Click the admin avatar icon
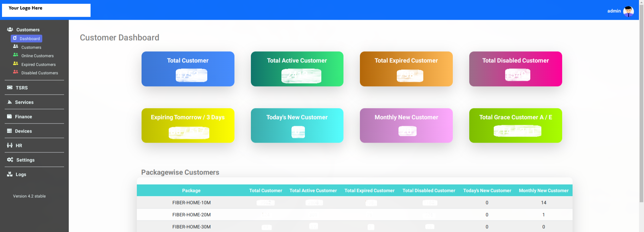Viewport: 644px width, 232px height. 628,11
